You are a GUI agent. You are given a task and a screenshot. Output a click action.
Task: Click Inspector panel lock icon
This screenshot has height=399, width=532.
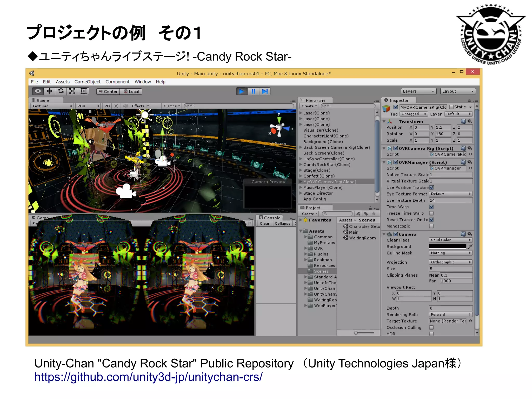coord(469,101)
